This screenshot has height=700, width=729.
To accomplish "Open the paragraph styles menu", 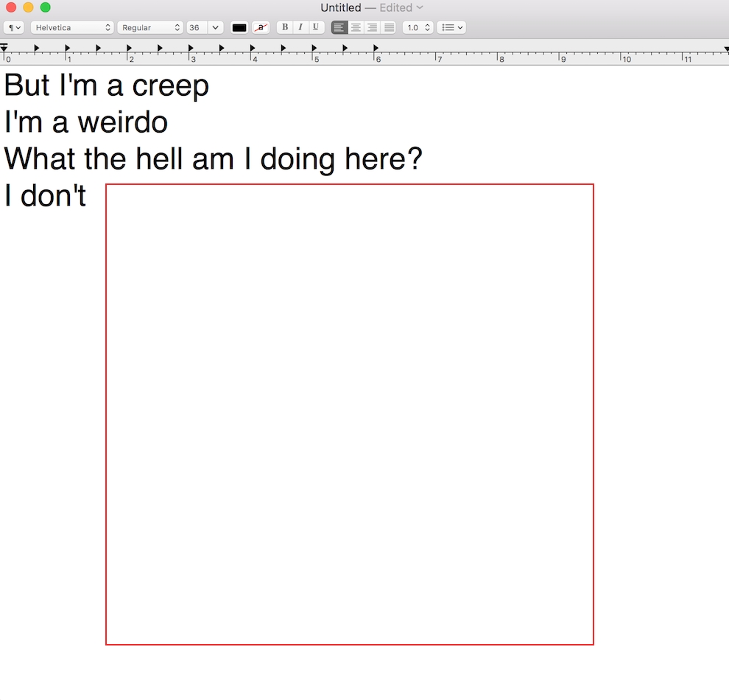I will click(x=13, y=27).
